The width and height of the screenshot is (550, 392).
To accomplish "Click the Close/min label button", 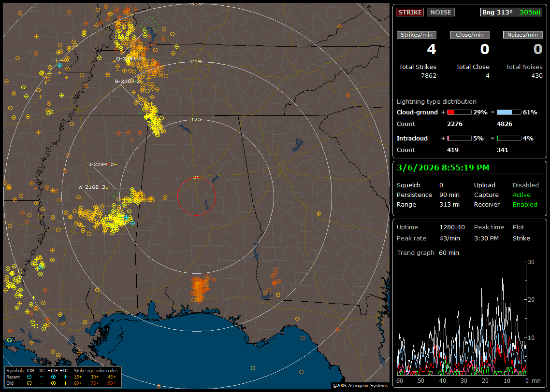I will 470,35.
